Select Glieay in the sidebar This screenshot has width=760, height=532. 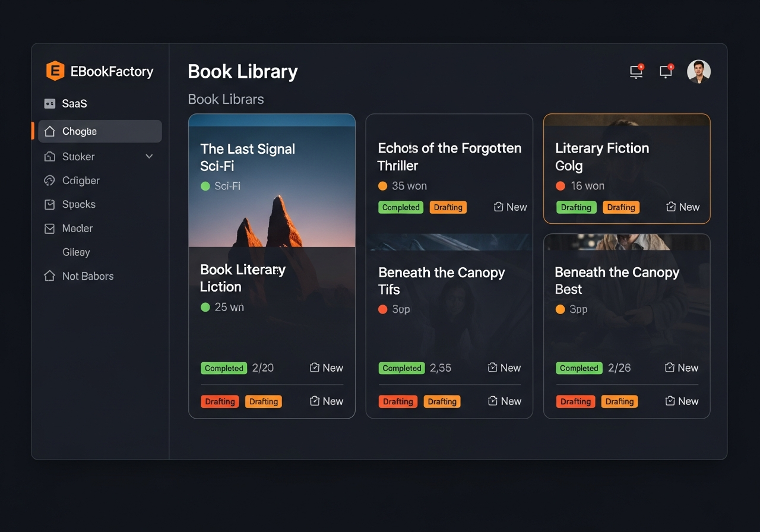(x=76, y=252)
